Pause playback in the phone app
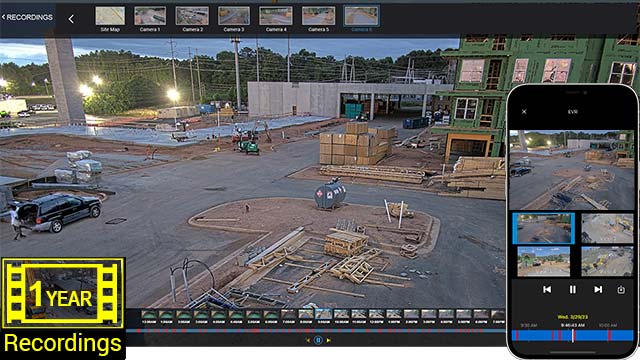The height and width of the screenshot is (360, 640). 573,289
